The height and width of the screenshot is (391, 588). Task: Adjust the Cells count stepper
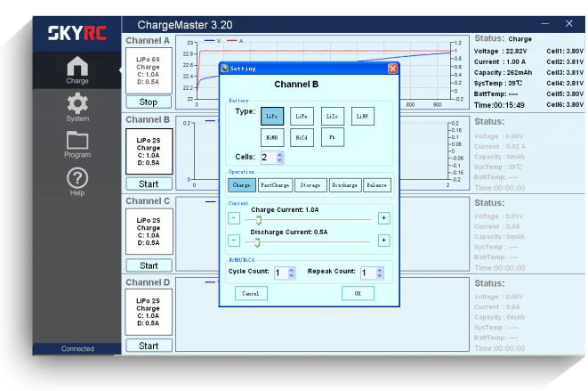tap(280, 158)
